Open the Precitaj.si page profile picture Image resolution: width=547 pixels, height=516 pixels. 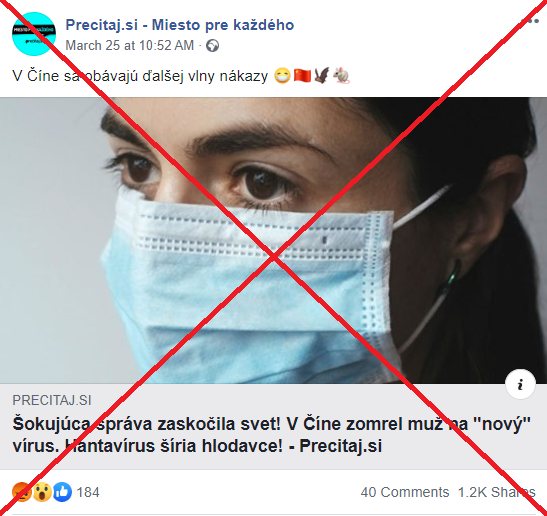coord(34,34)
